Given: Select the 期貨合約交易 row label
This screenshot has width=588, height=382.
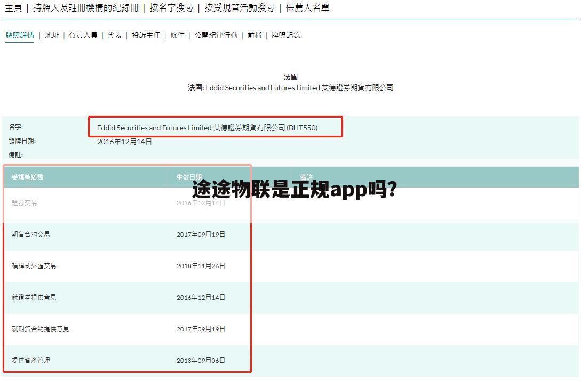Looking at the screenshot, I should pyautogui.click(x=31, y=235).
